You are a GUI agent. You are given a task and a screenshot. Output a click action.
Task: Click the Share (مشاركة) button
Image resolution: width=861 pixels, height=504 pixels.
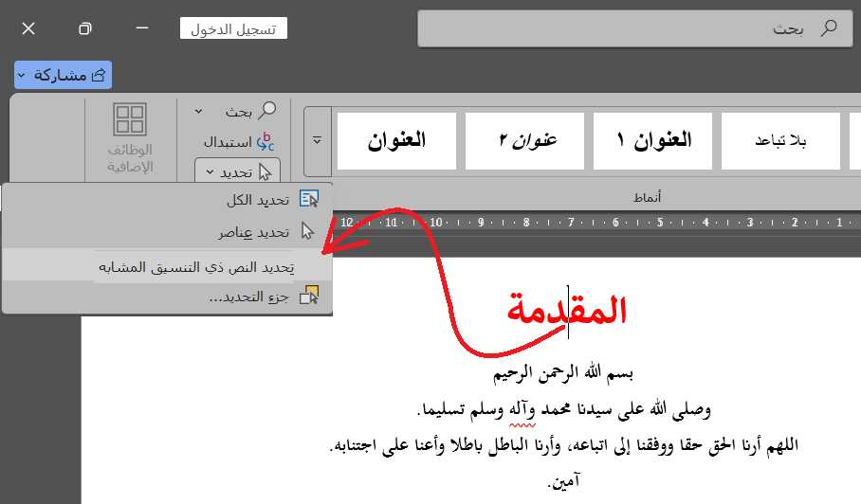(64, 75)
